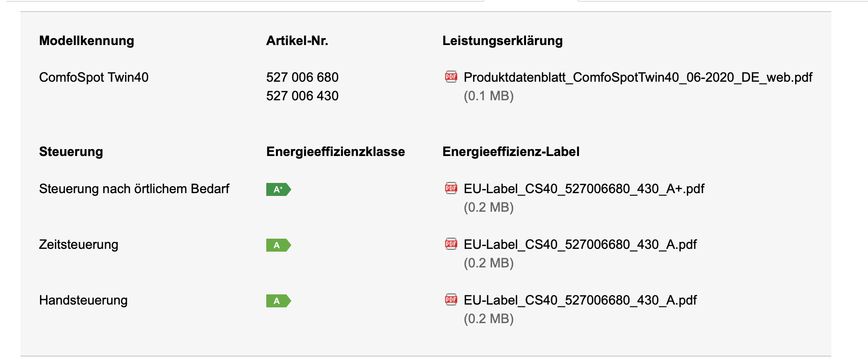Click PDF icon in Handsteuerung row

451,299
